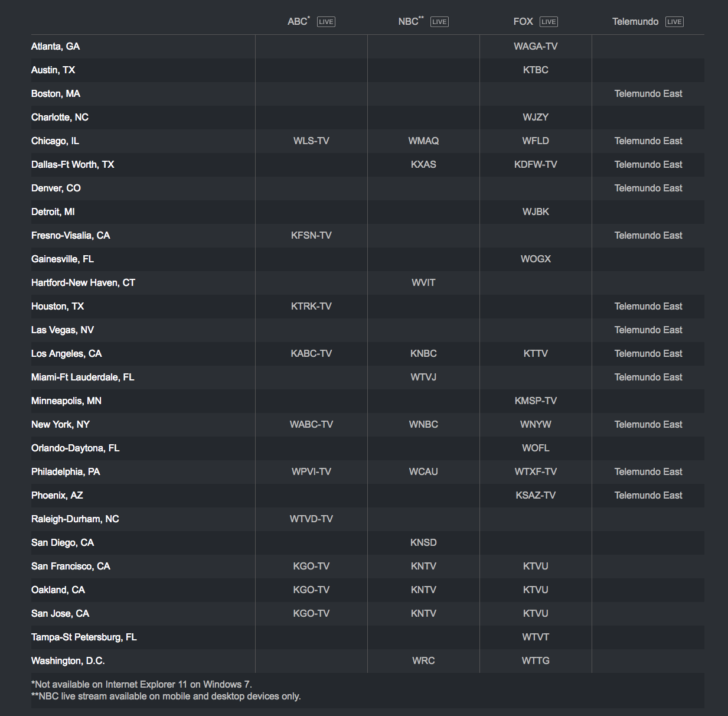Click KTBC in the Austin row
The width and height of the screenshot is (728, 716).
(536, 70)
